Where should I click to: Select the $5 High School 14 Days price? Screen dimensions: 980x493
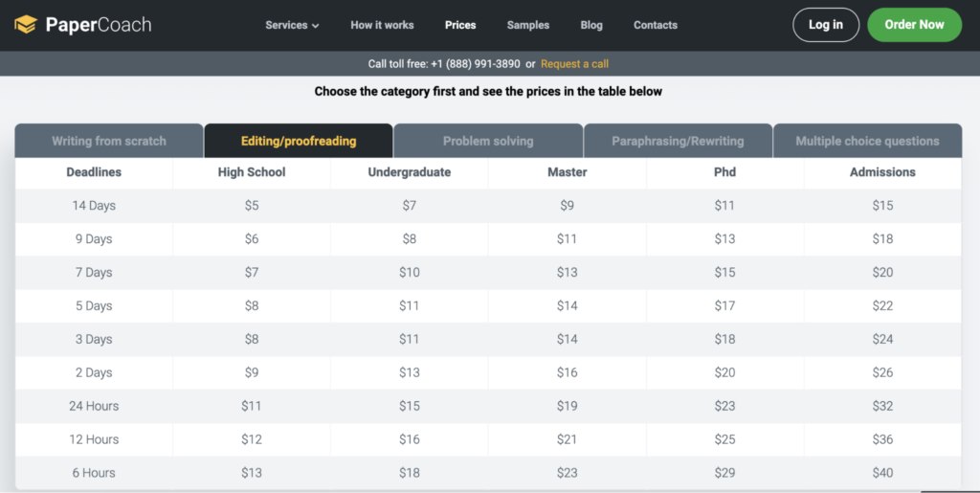point(252,206)
